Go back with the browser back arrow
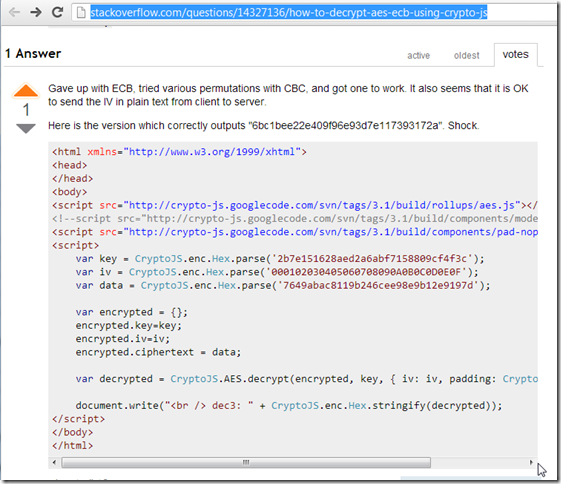Viewport: 561px width, 484px height. click(14, 13)
